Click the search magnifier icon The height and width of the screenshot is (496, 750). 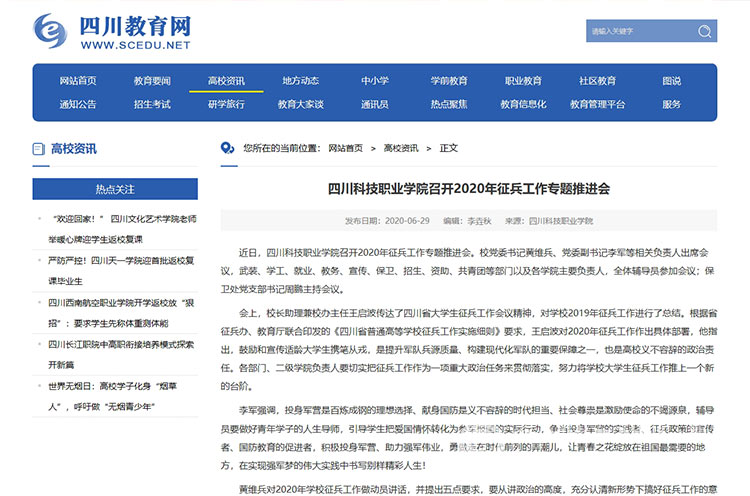pos(704,31)
